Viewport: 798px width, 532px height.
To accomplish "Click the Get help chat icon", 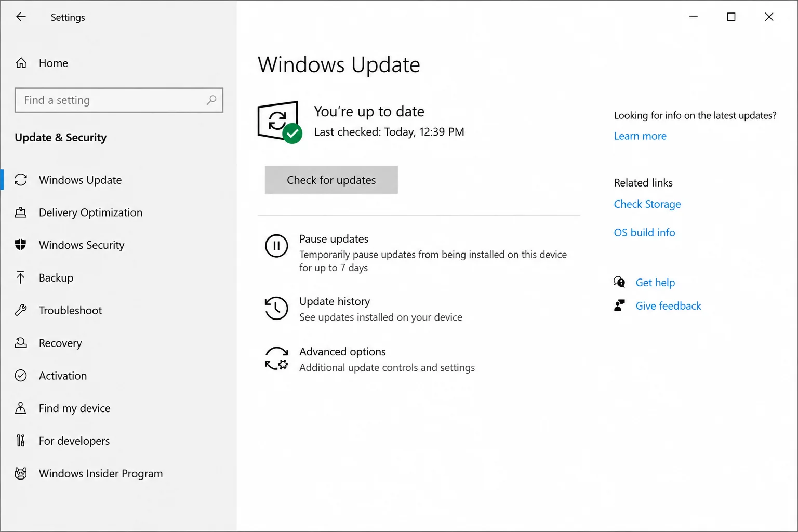I will [x=619, y=282].
